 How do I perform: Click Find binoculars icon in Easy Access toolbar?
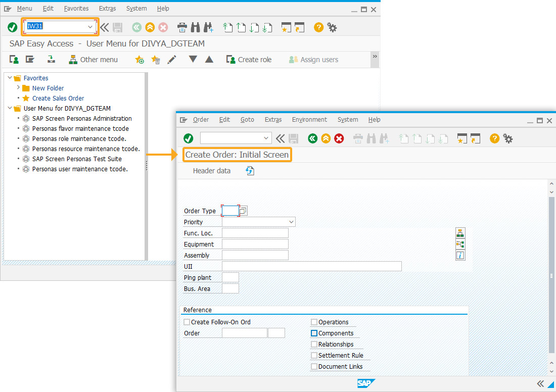pyautogui.click(x=196, y=27)
